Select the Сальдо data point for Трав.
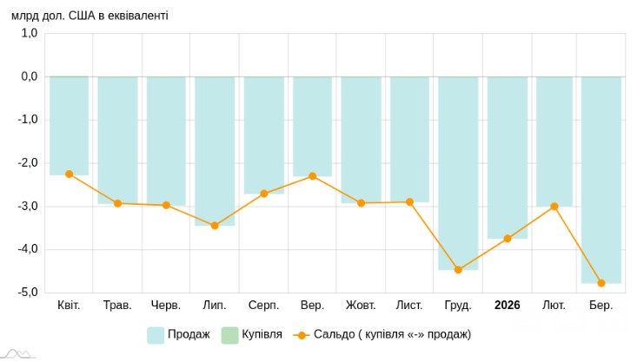The width and height of the screenshot is (644, 362). click(117, 203)
